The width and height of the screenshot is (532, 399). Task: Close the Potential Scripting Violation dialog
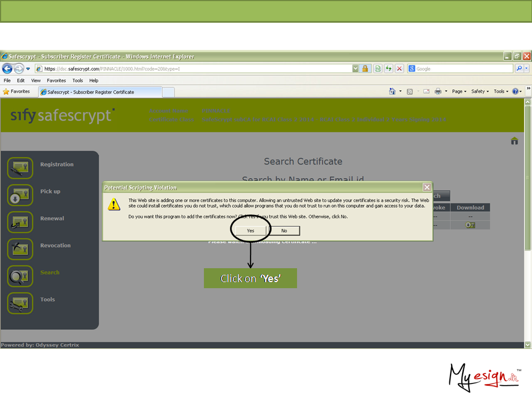(427, 187)
